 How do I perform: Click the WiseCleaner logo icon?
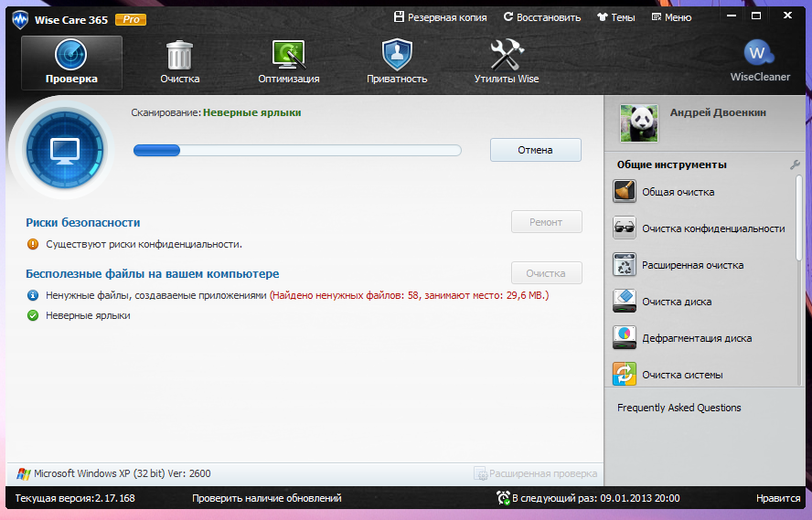[x=760, y=53]
